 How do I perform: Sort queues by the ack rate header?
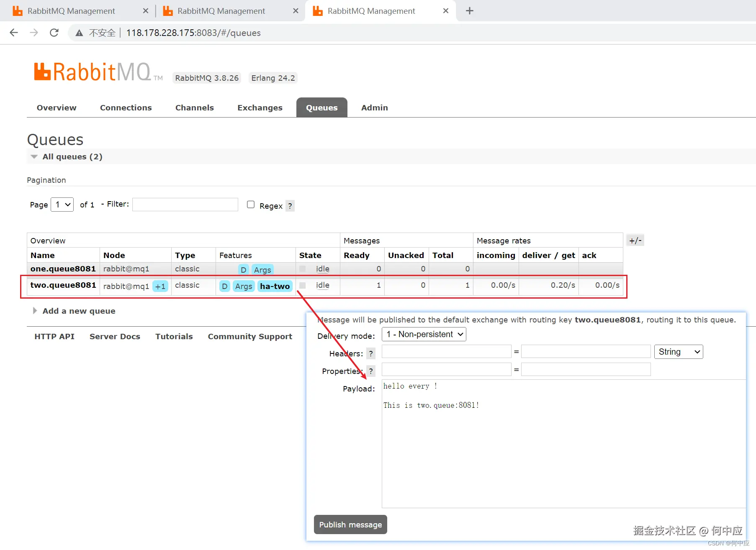click(589, 255)
